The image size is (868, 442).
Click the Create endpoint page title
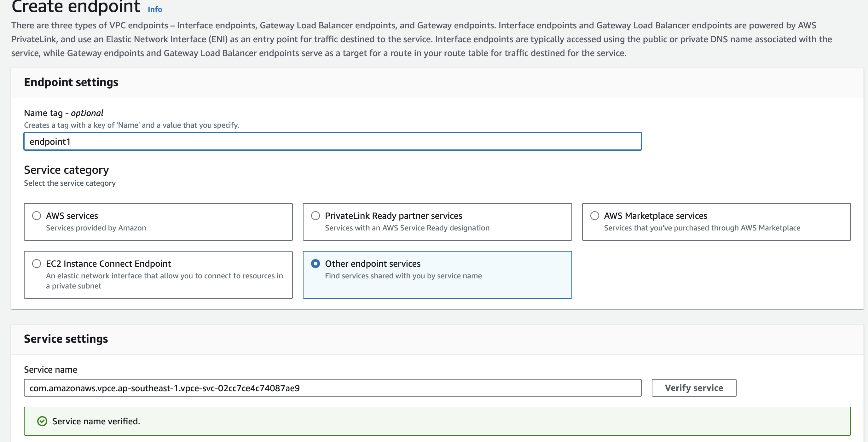point(75,7)
